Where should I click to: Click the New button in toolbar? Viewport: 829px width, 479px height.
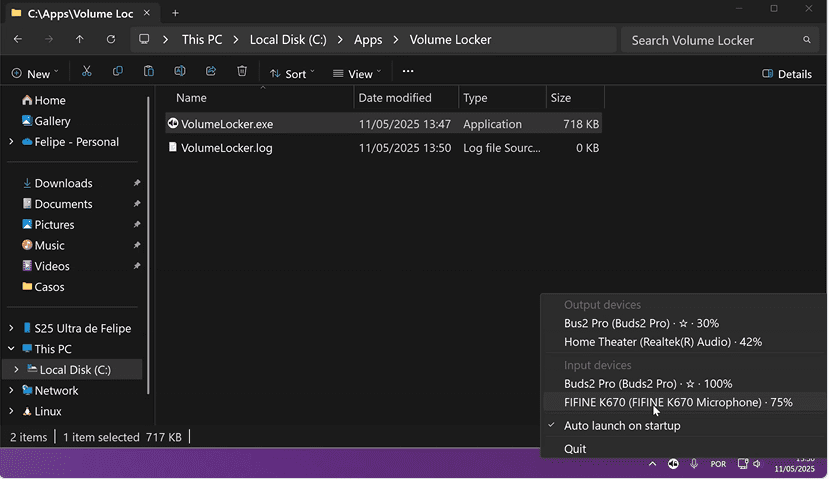[34, 74]
